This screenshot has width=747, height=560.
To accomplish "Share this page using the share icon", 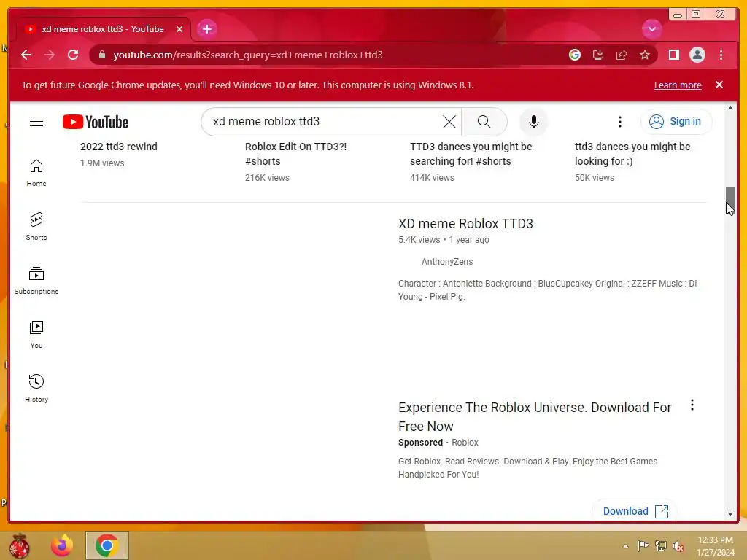I will click(x=622, y=55).
